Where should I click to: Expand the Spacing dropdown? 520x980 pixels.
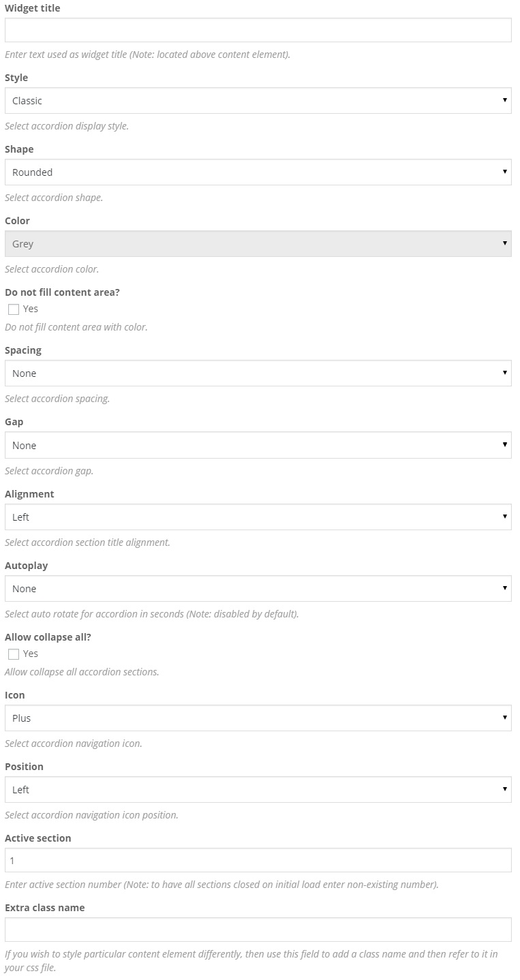coord(258,373)
